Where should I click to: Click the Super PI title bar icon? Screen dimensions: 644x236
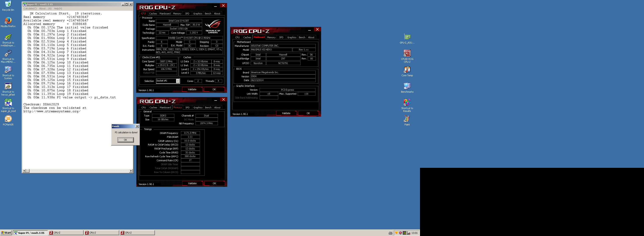[24, 4]
